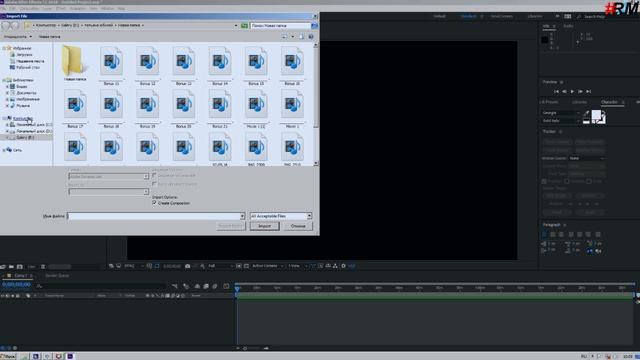Open the Character panel tab
Viewport: 640px width, 360px height.
(x=609, y=102)
